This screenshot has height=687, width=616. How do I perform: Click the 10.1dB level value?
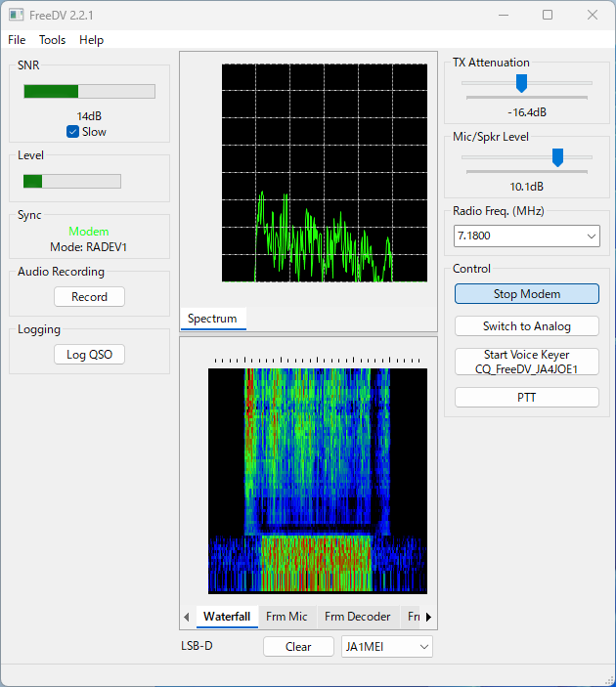[x=527, y=187]
